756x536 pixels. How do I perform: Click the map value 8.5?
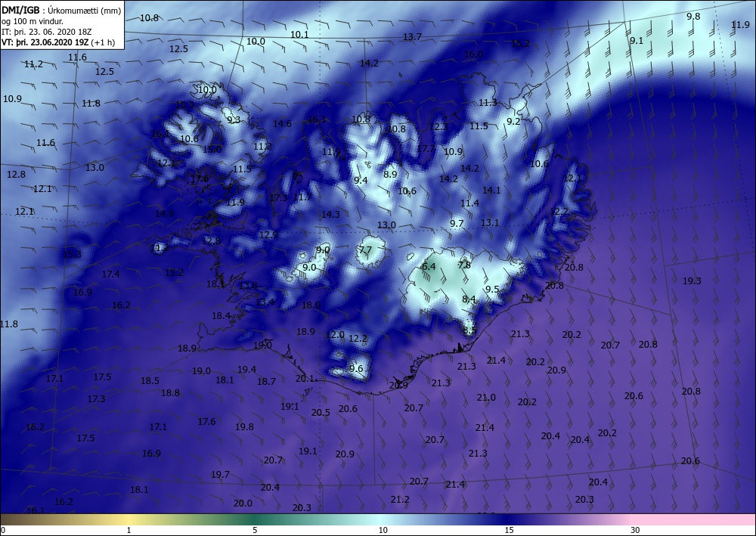pos(469,330)
